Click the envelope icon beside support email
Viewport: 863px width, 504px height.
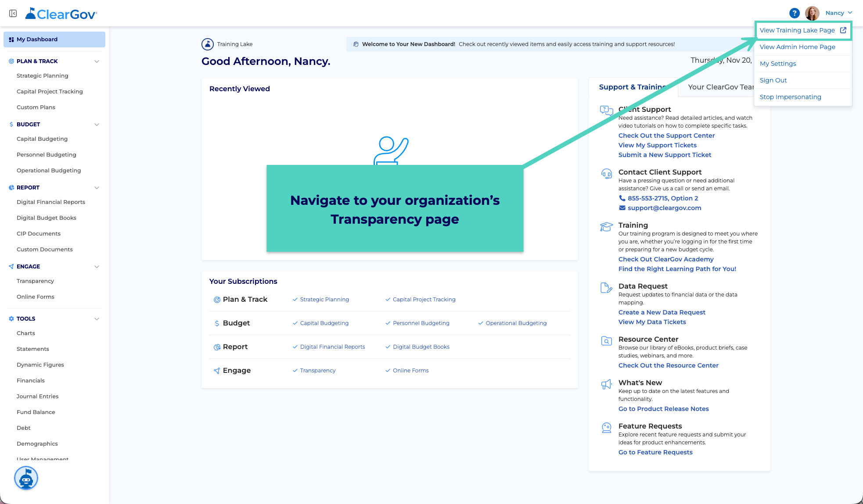click(622, 208)
